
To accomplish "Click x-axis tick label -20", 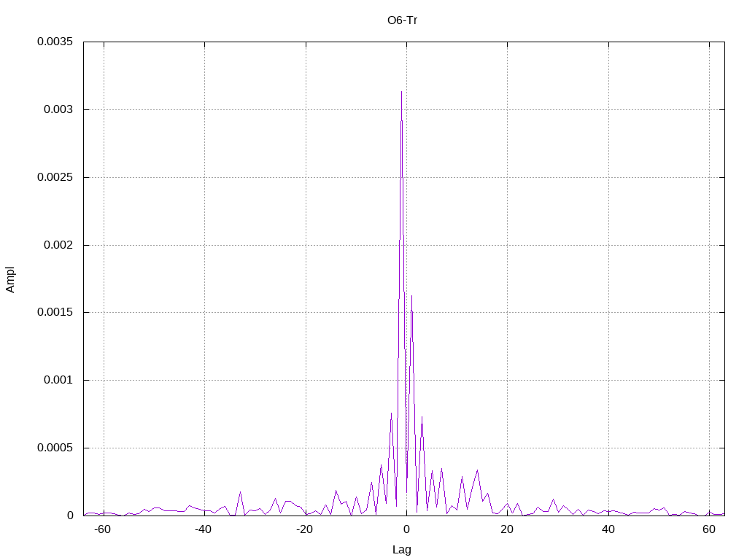I will pos(304,529).
